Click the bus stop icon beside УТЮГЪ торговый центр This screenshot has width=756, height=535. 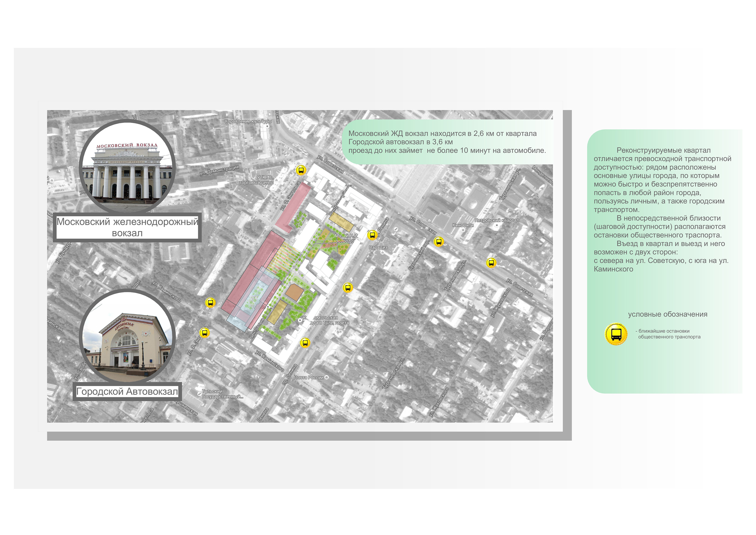tap(301, 170)
